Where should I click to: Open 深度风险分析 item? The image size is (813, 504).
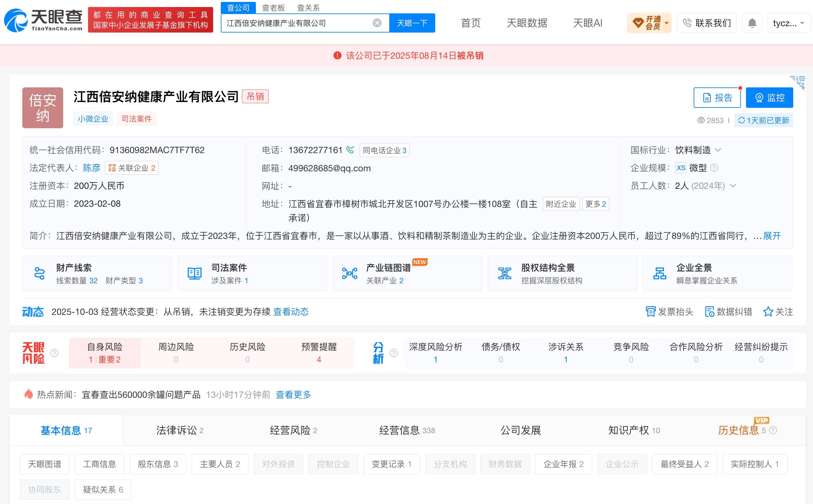click(436, 353)
